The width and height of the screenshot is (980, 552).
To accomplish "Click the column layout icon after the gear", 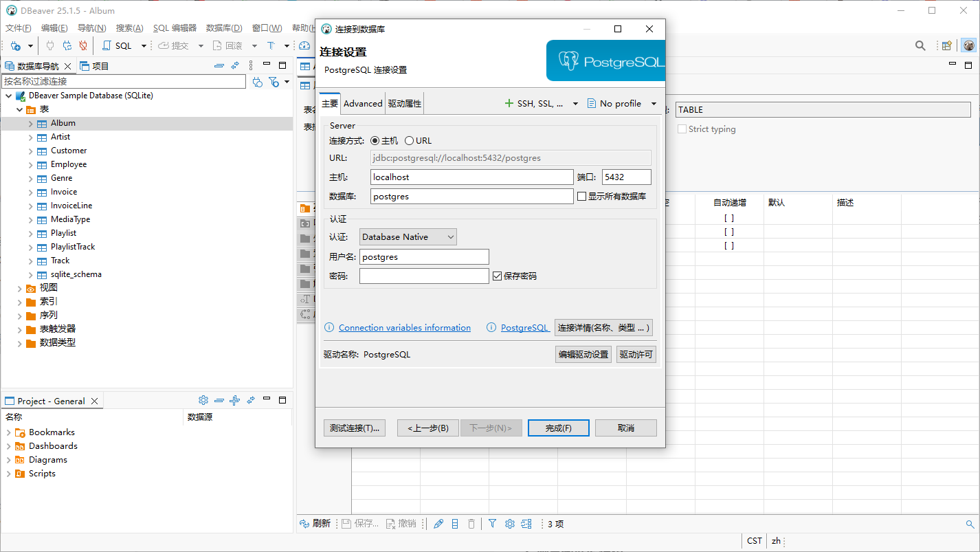I will click(526, 524).
